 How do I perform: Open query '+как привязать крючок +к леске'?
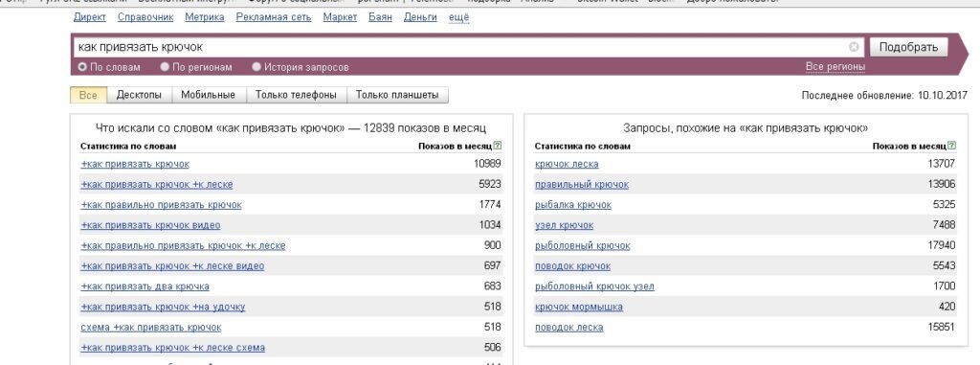(x=157, y=185)
